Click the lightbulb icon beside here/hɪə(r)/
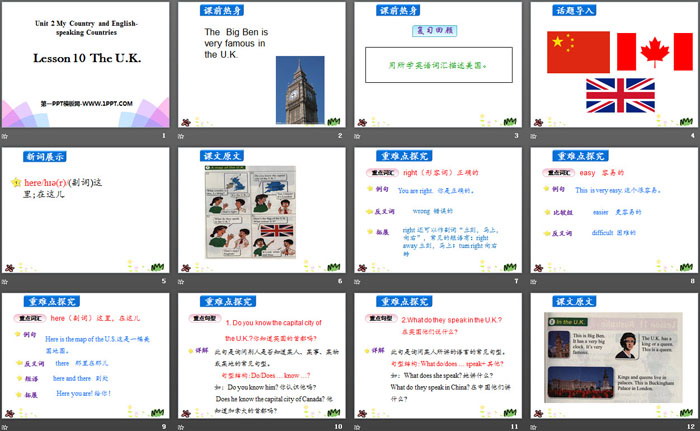This screenshot has height=431, width=700. pos(16,184)
